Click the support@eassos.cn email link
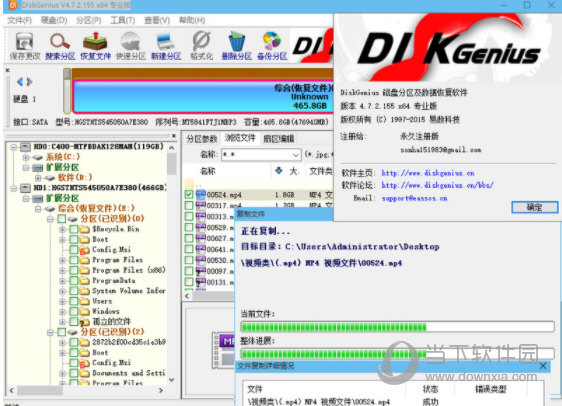562x406 pixels. click(x=414, y=198)
